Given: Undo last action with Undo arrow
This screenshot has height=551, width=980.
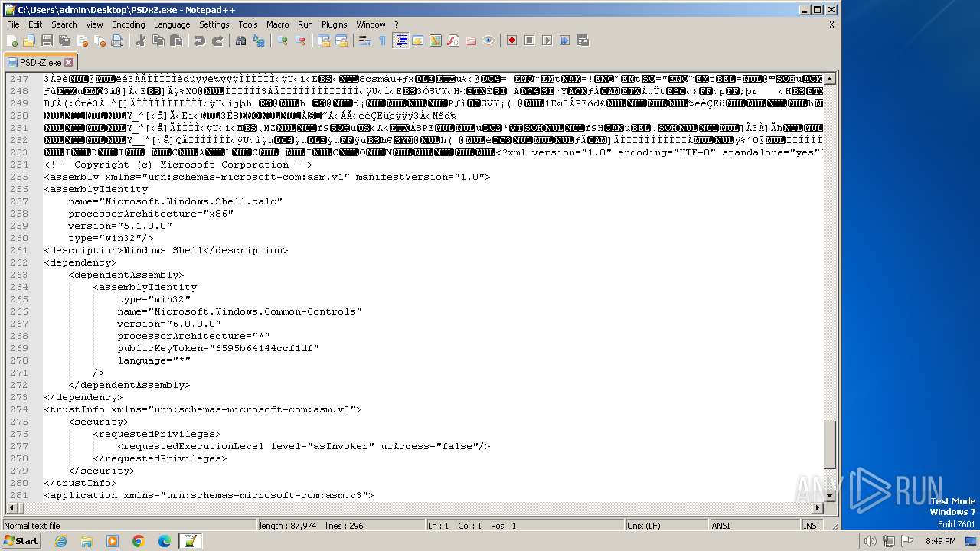Looking at the screenshot, I should 200,41.
